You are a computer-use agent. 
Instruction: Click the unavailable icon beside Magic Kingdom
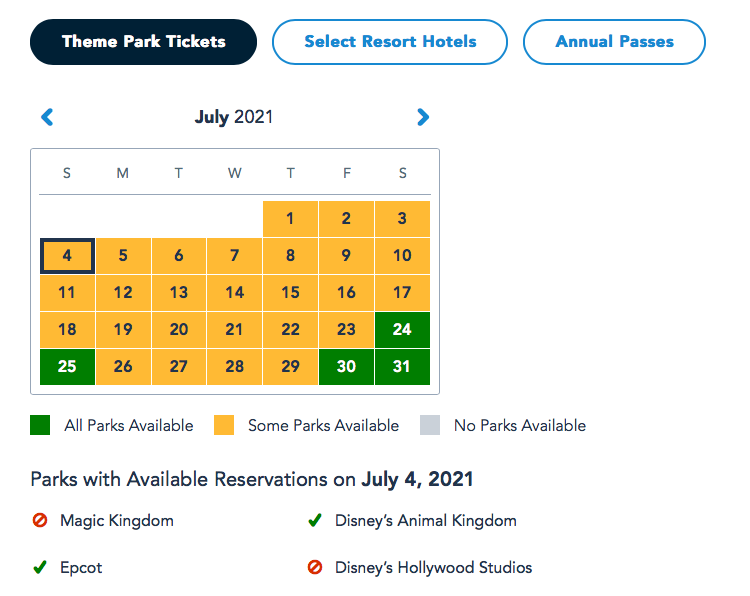pos(40,521)
